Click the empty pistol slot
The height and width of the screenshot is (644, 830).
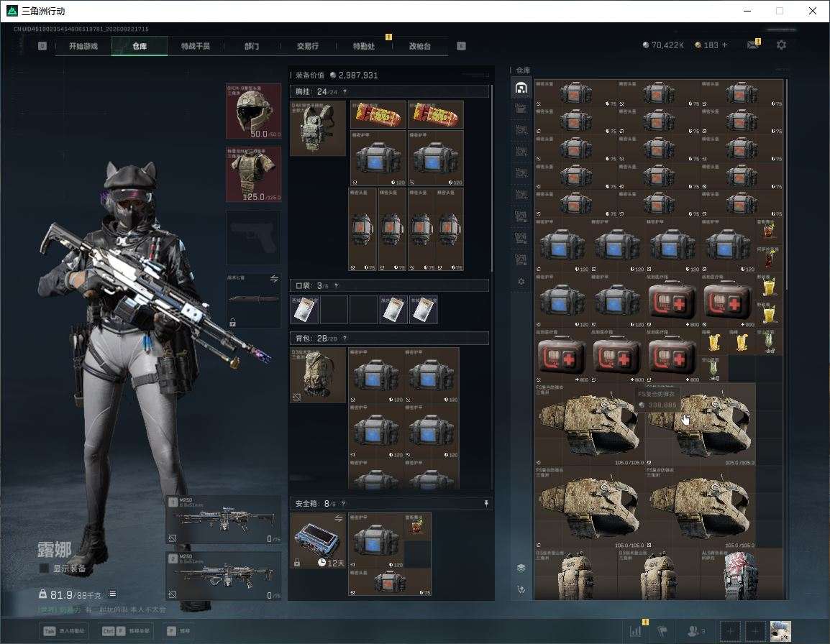click(254, 238)
